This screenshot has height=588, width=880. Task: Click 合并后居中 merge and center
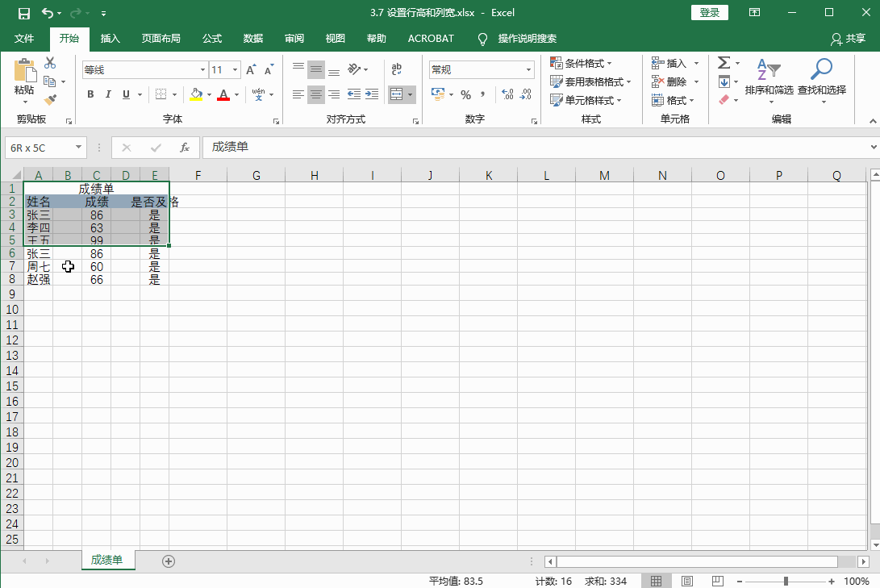pyautogui.click(x=396, y=94)
